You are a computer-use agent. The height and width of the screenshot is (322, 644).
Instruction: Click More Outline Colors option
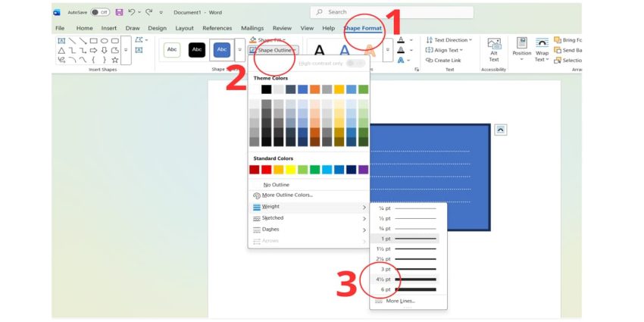288,195
